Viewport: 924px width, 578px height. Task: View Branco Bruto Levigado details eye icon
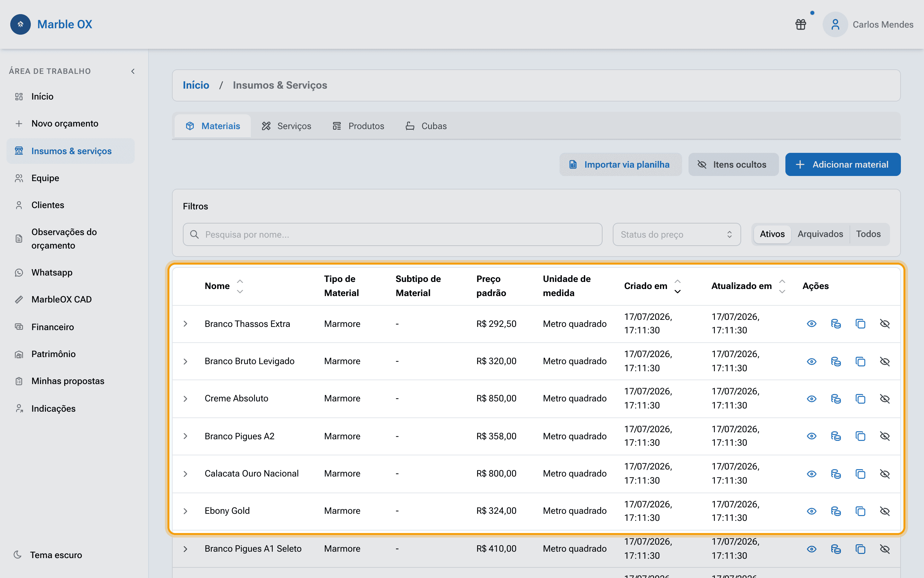point(811,361)
